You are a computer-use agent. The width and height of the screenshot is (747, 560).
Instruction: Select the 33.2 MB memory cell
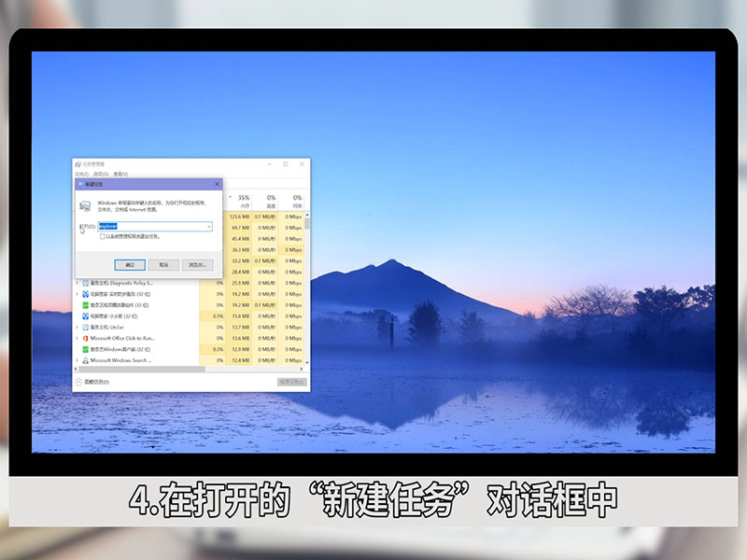241,261
